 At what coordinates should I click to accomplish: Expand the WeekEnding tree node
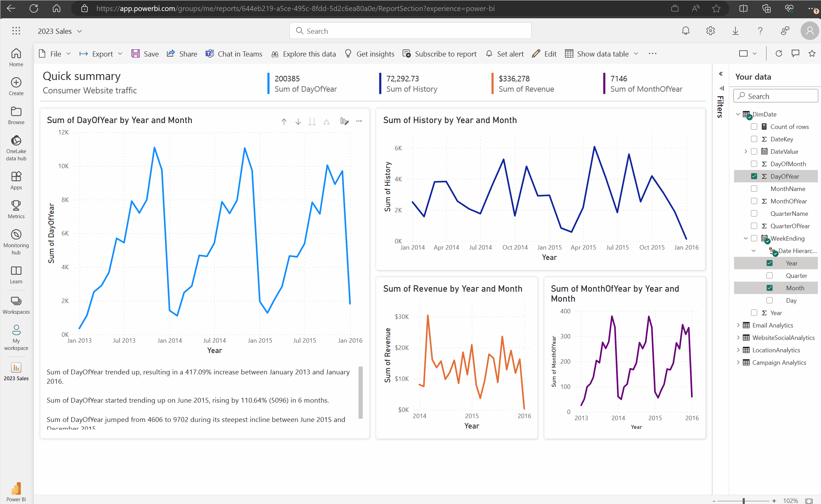click(x=744, y=239)
